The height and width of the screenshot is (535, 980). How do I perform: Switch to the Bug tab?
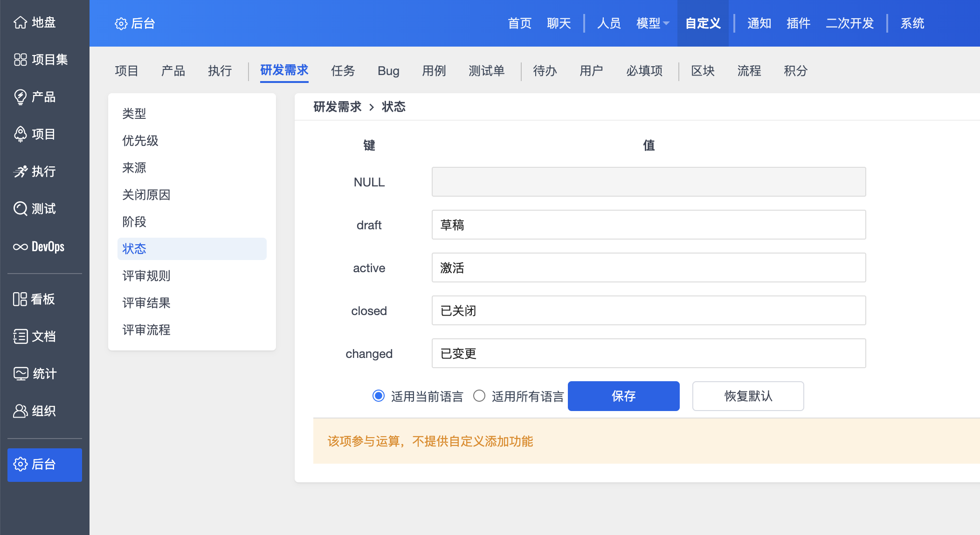[x=388, y=71]
